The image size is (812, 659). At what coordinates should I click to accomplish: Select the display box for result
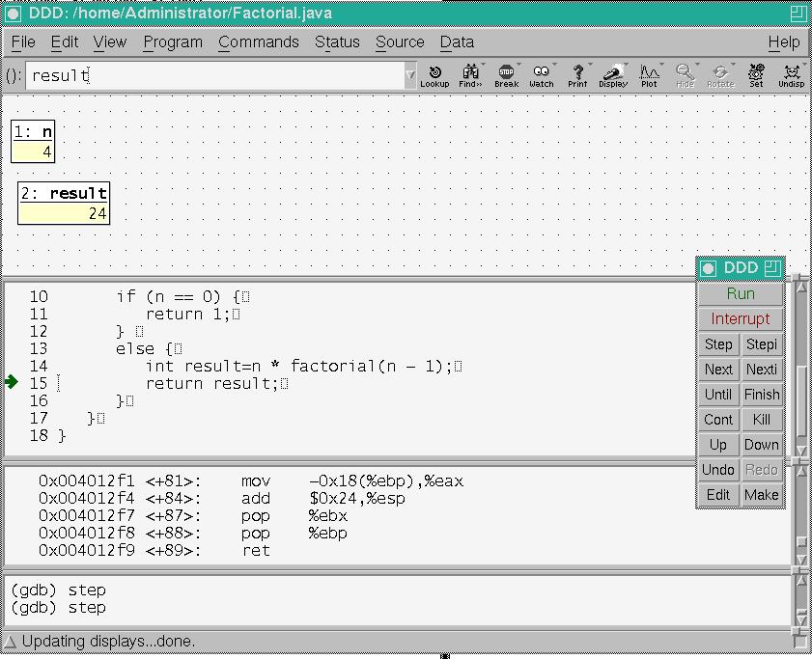[64, 204]
